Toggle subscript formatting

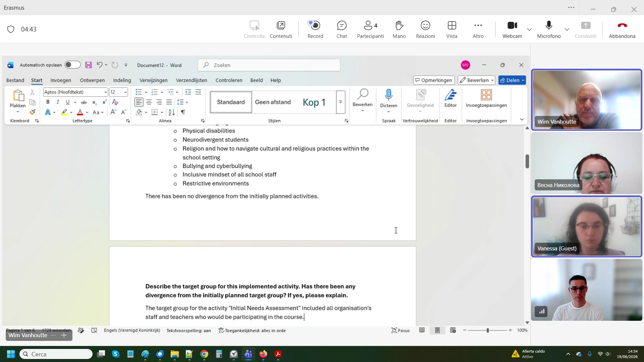coord(95,102)
